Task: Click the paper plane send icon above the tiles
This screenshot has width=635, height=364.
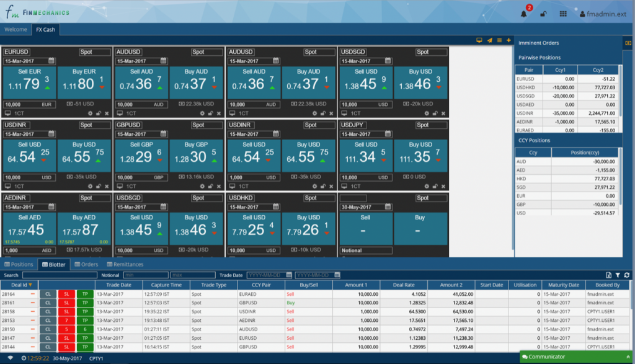Action: [x=489, y=40]
